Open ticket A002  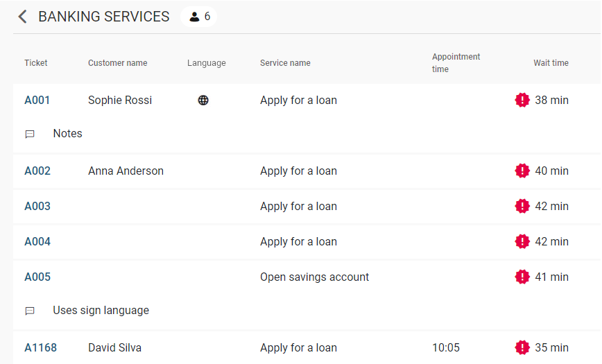click(37, 171)
